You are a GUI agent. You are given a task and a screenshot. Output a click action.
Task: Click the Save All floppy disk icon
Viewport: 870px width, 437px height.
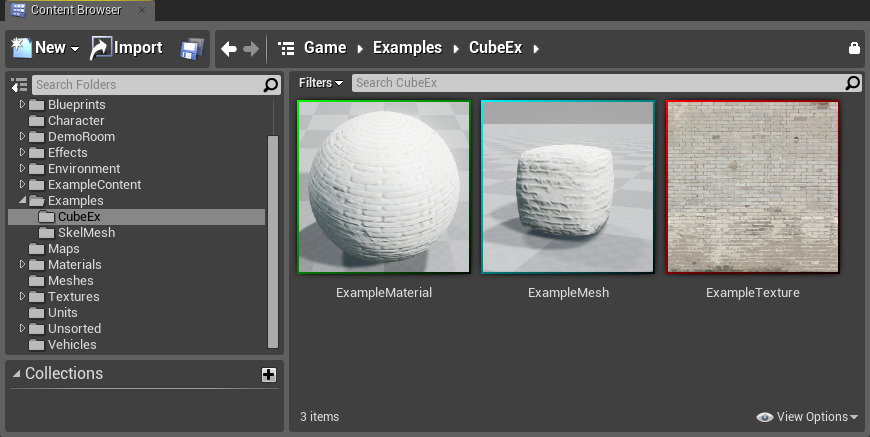click(190, 48)
